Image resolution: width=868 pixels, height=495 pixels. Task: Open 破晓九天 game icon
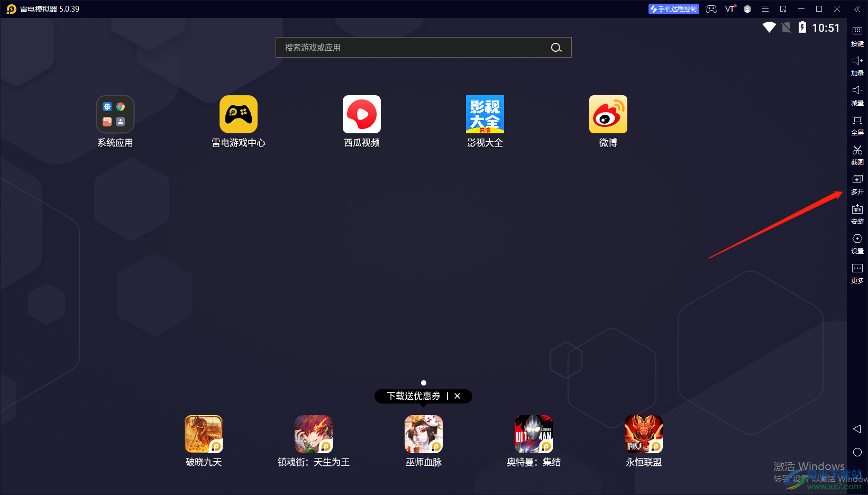coord(204,434)
